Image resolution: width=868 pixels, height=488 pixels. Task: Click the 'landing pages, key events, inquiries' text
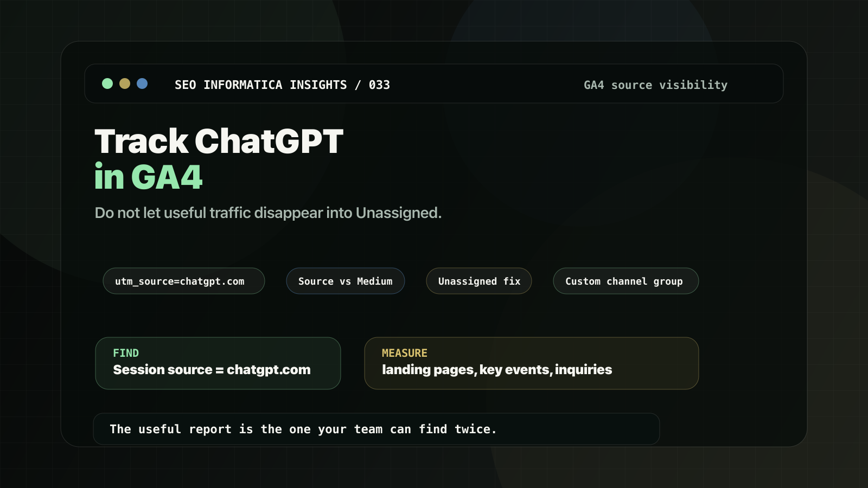497,370
